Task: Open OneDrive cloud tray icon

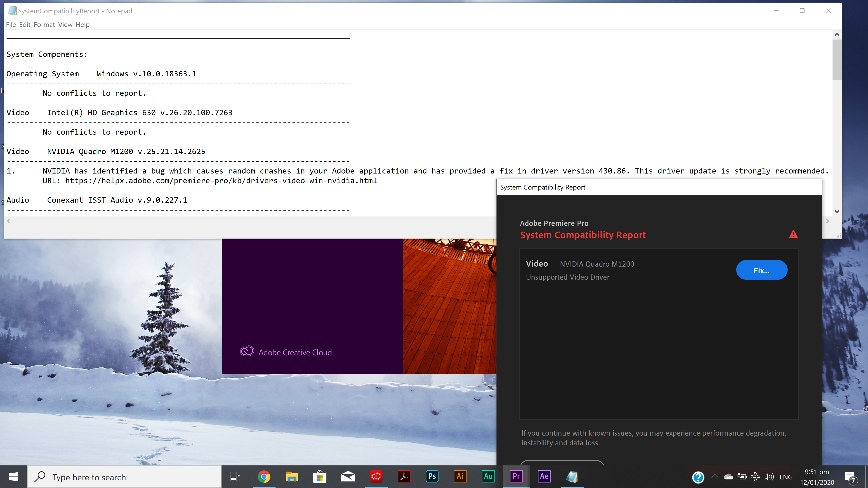Action: pyautogui.click(x=729, y=476)
